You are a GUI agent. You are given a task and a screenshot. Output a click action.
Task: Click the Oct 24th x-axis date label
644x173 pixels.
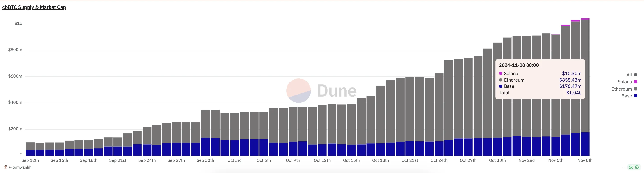(x=439, y=160)
